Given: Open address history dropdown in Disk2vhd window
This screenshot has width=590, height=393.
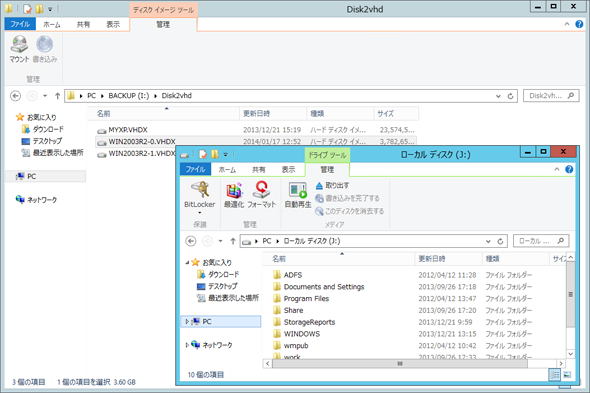Looking at the screenshot, I should [x=498, y=96].
